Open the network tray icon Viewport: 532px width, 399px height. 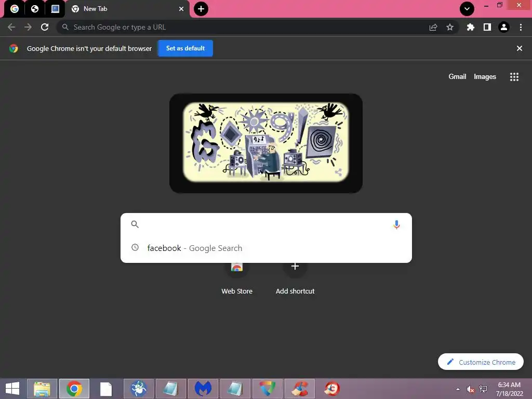pos(483,389)
